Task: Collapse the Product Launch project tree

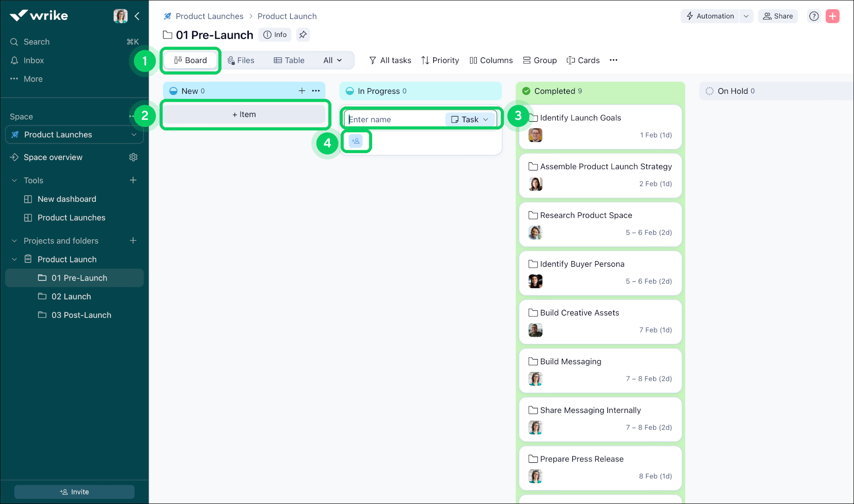Action: [x=14, y=259]
